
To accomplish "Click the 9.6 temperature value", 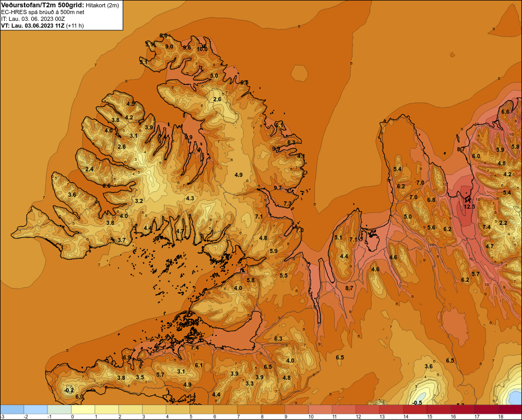I will click(x=187, y=47).
